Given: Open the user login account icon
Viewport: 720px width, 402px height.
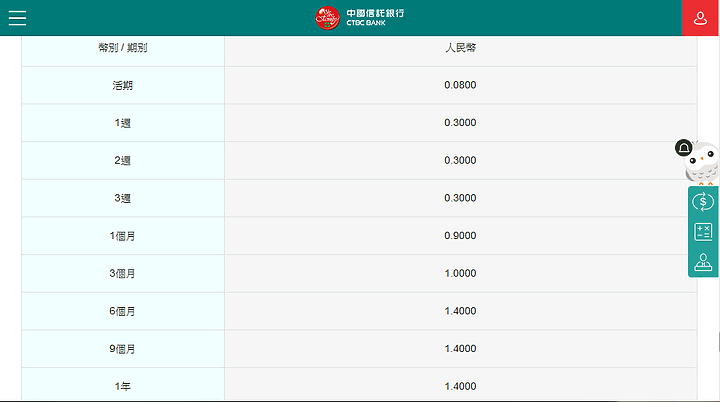Looking at the screenshot, I should (x=700, y=18).
